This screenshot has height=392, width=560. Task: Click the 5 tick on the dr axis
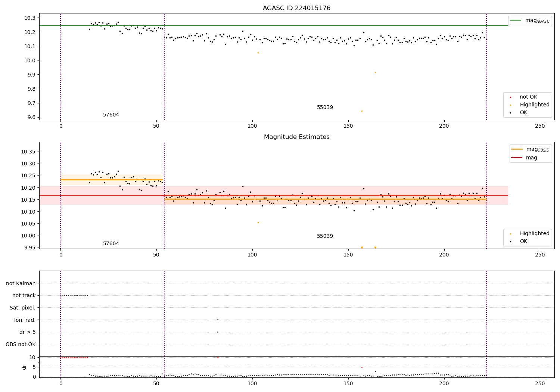tap(34, 367)
